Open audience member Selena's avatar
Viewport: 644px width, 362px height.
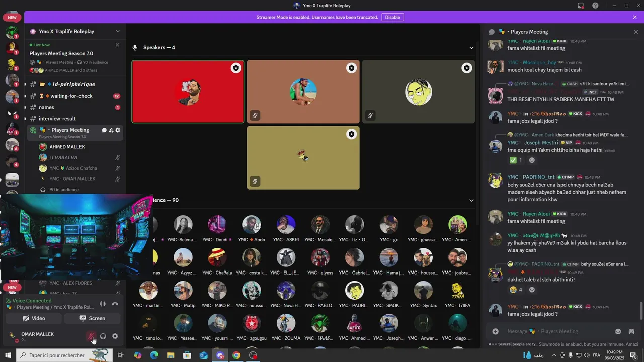183,225
